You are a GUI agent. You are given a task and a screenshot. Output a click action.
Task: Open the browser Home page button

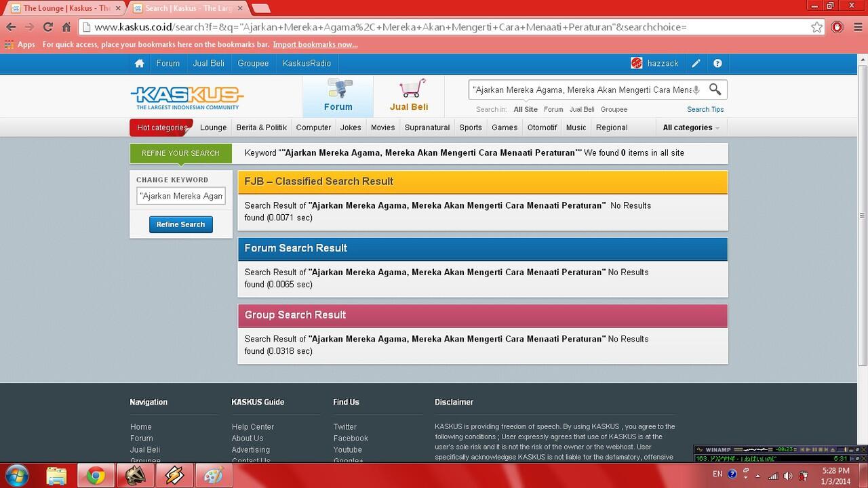pos(66,27)
